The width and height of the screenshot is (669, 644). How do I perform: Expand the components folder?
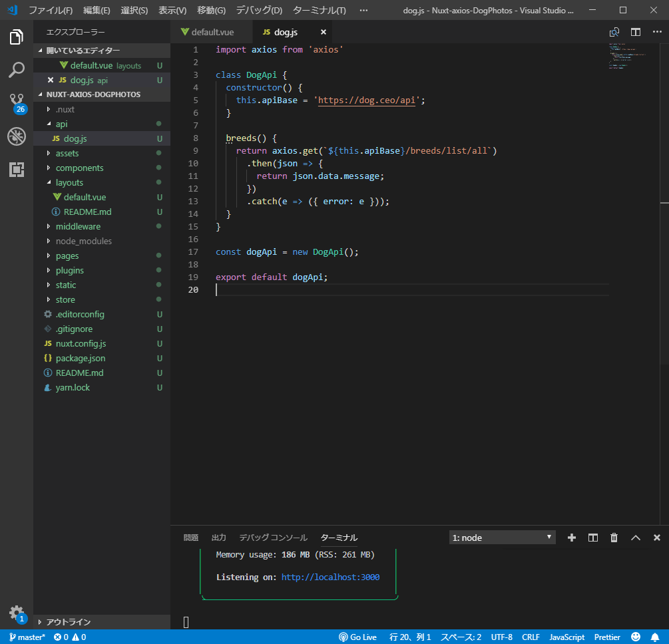tap(79, 168)
